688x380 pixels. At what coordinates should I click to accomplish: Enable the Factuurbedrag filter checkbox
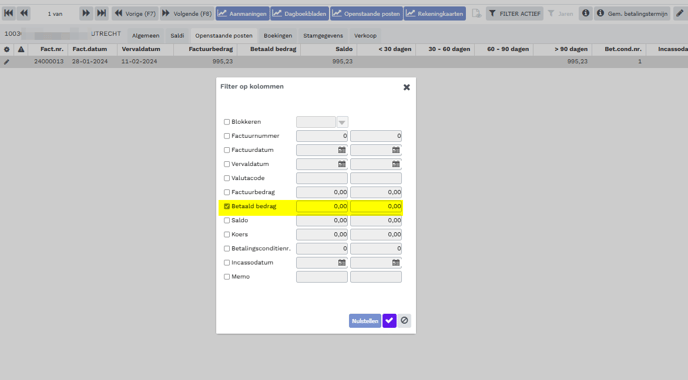point(227,192)
